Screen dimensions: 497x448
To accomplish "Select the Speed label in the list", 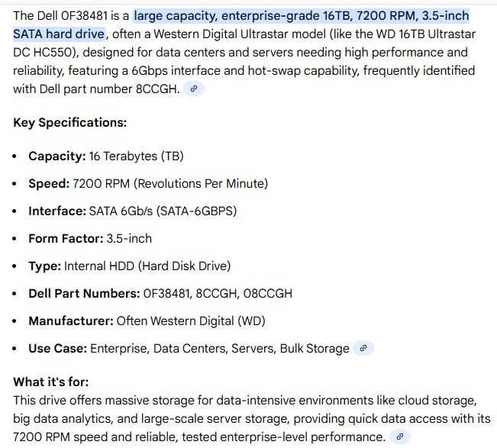I will (48, 183).
